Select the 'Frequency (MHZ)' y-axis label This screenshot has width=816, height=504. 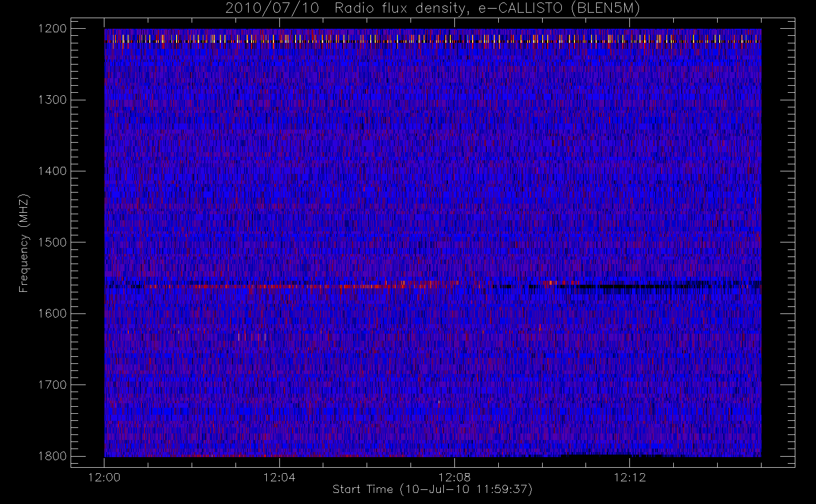24,243
